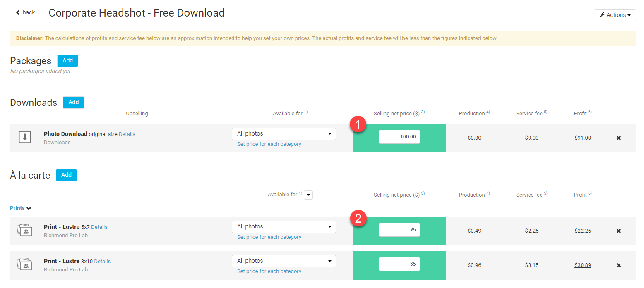Viewport: 644px width, 288px height.
Task: Set price per category for Photo Download
Action: 269,144
